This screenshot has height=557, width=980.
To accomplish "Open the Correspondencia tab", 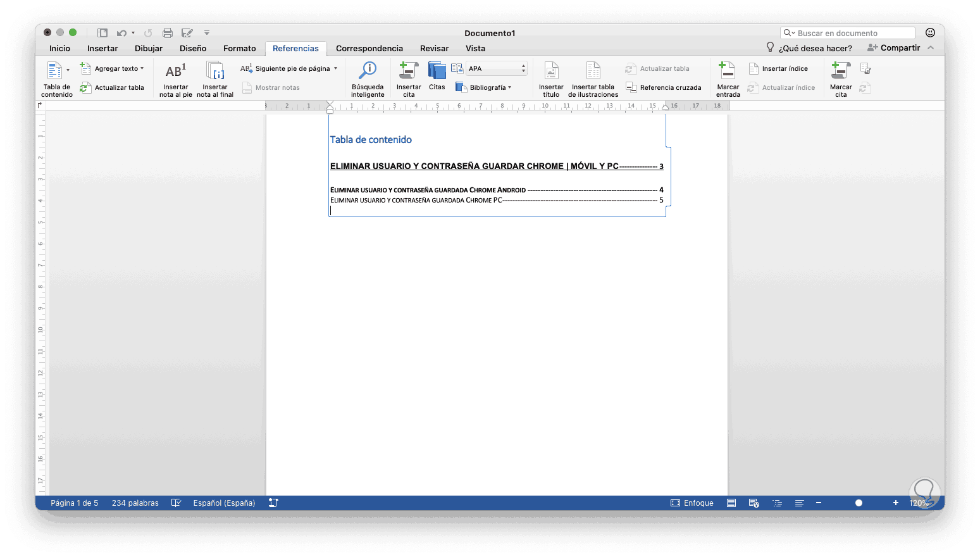I will click(x=369, y=49).
